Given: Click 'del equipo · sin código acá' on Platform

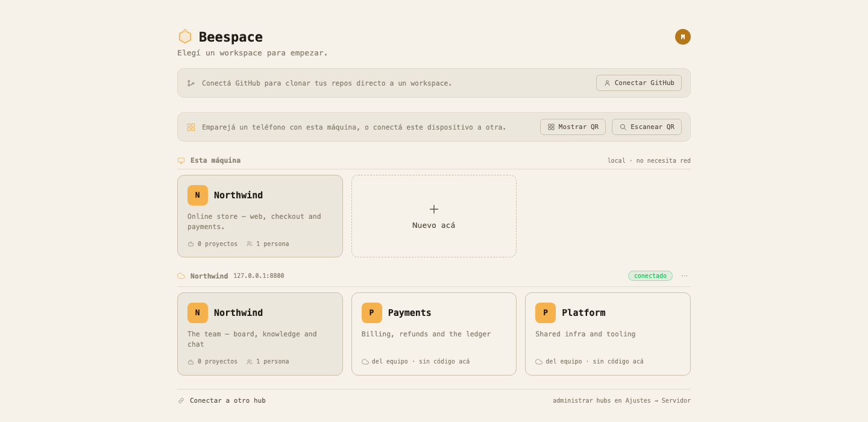Looking at the screenshot, I should [x=594, y=362].
